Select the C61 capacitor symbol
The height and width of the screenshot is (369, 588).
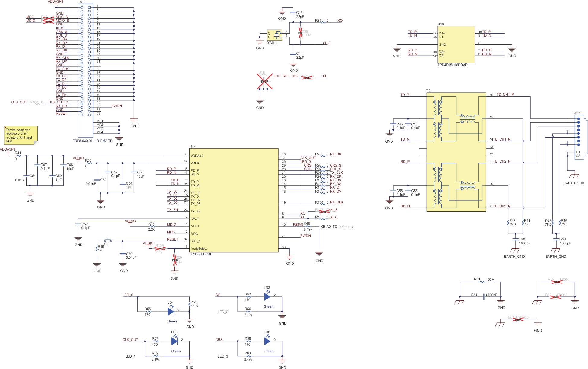tap(484, 297)
